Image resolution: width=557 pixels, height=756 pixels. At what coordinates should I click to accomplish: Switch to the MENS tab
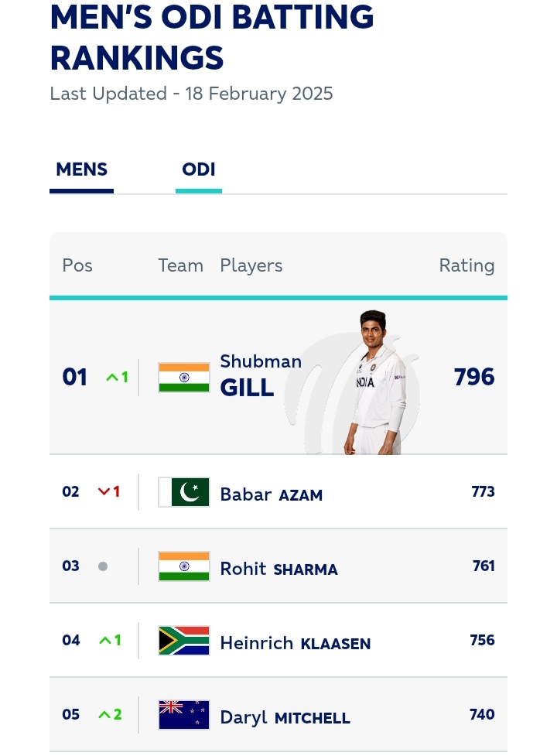click(x=81, y=169)
